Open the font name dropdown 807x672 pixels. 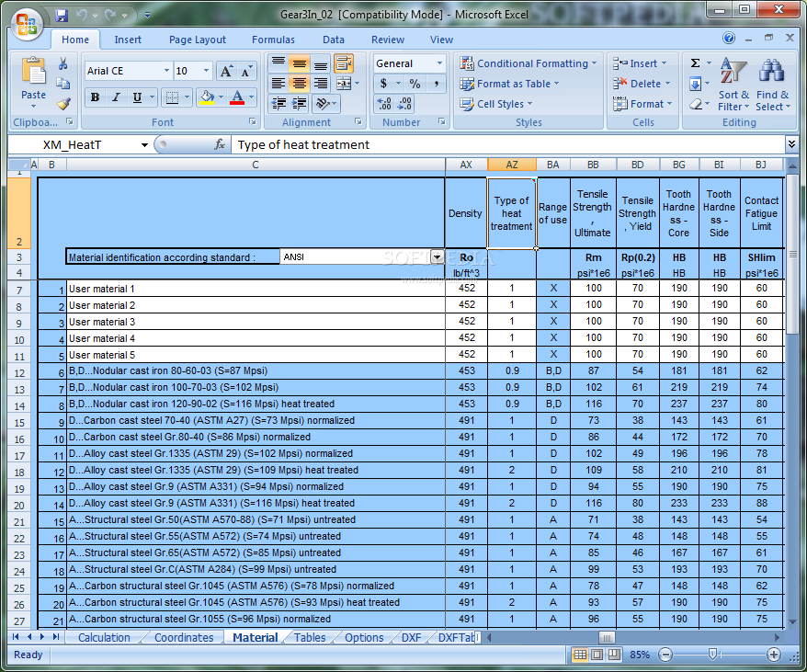pyautogui.click(x=166, y=71)
